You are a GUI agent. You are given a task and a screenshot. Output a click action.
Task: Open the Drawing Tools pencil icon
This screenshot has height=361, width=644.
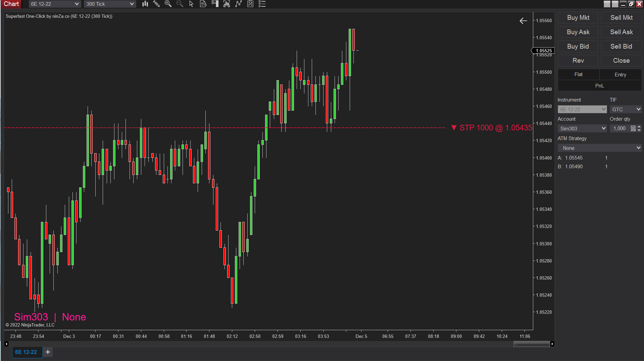(156, 4)
